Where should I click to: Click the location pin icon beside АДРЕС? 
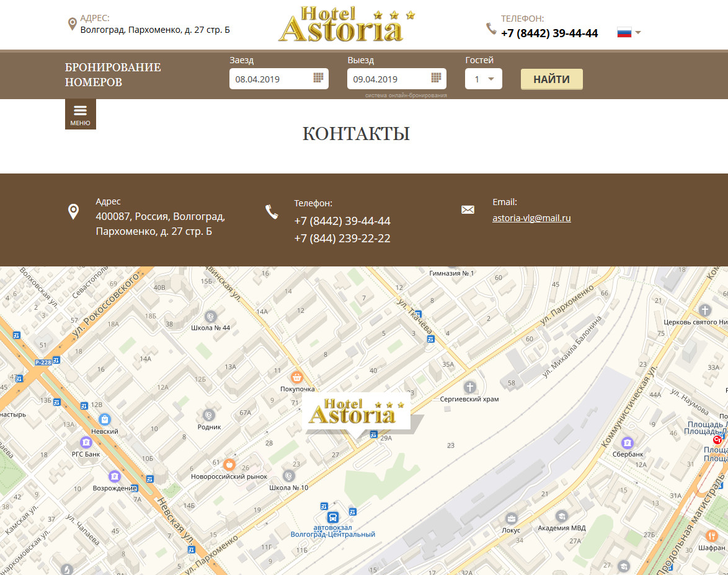[x=72, y=24]
